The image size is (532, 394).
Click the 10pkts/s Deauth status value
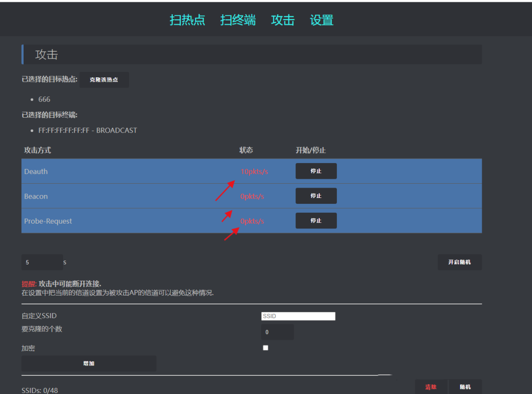pos(255,171)
